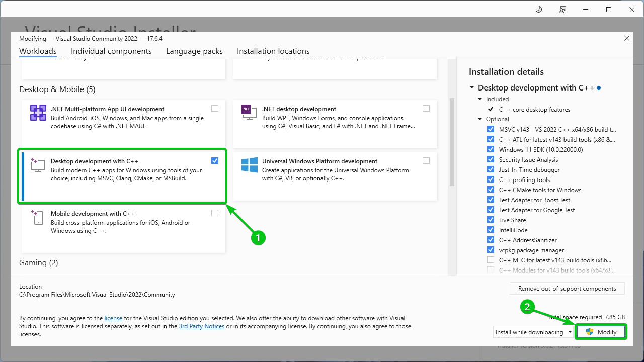The image size is (644, 362).
Task: Collapse the Optional section
Action: [480, 119]
